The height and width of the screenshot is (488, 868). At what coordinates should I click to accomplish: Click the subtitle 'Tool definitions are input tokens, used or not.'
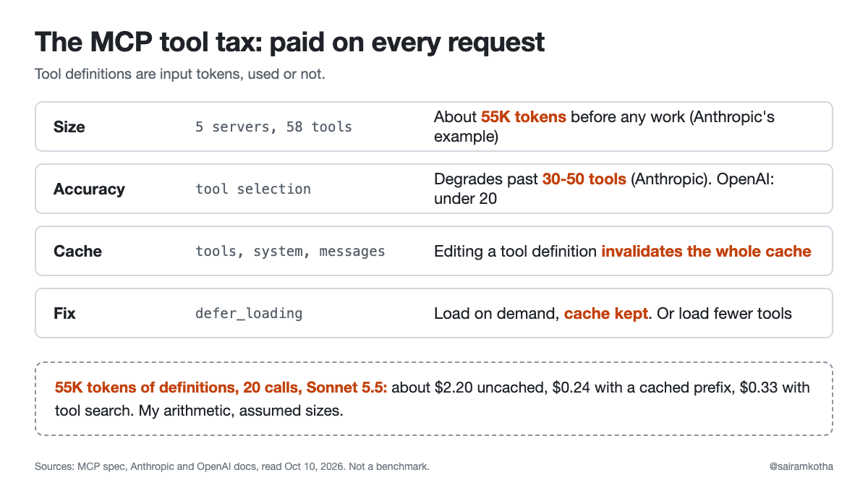180,74
